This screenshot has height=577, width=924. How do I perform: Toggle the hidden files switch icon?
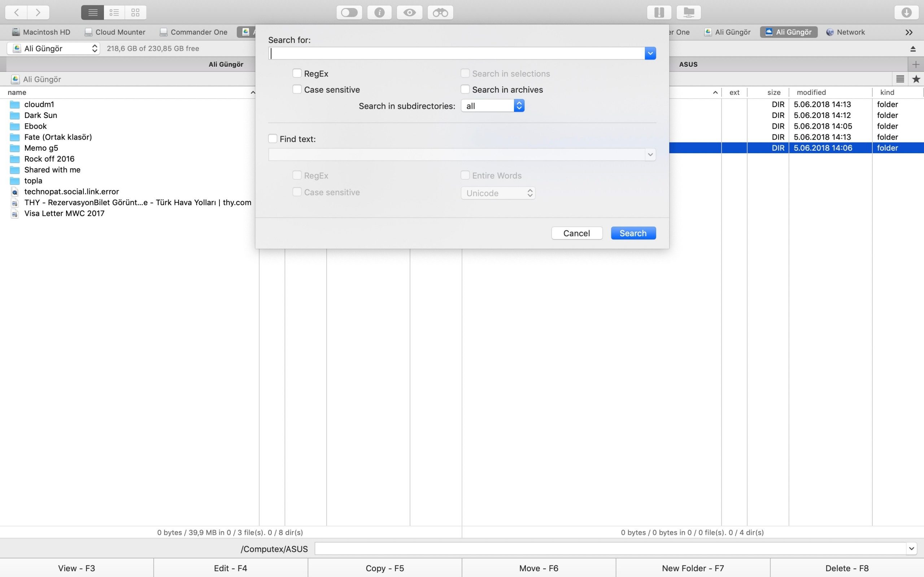[x=349, y=13]
